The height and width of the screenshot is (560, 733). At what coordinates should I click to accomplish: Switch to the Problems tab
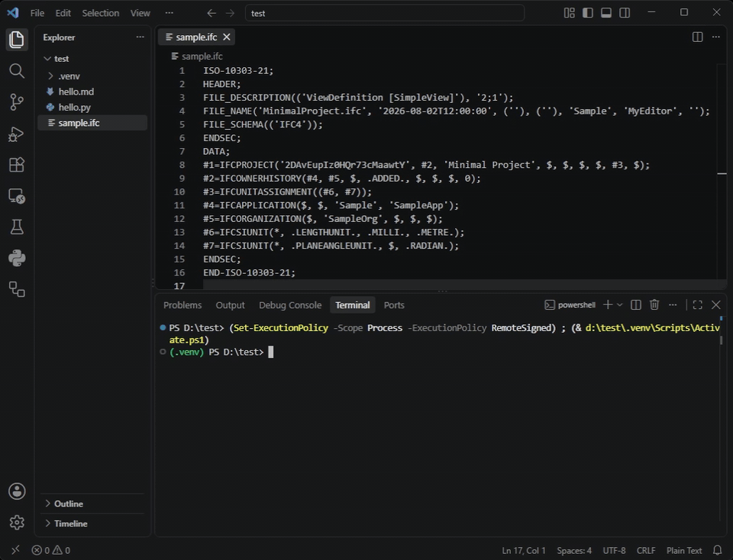(x=182, y=305)
